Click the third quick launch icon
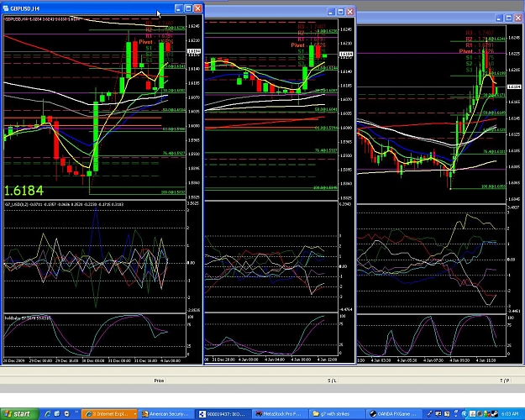525x420 pixels. pyautogui.click(x=66, y=414)
